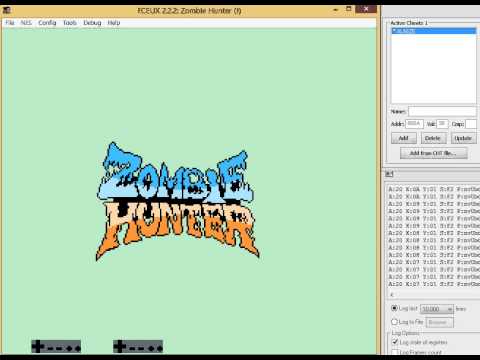Select the Log last radio button
480x360 pixels.
pos(395,308)
